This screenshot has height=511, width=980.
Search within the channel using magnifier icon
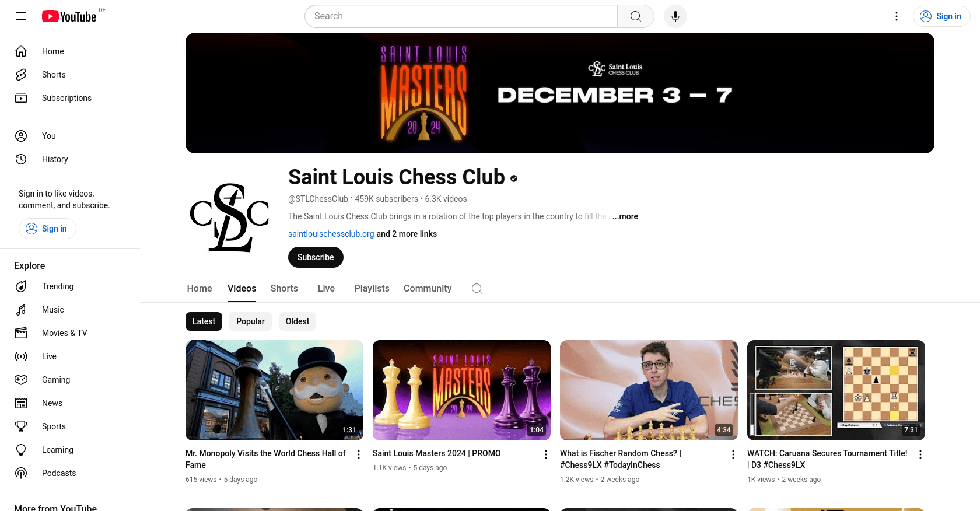point(477,289)
